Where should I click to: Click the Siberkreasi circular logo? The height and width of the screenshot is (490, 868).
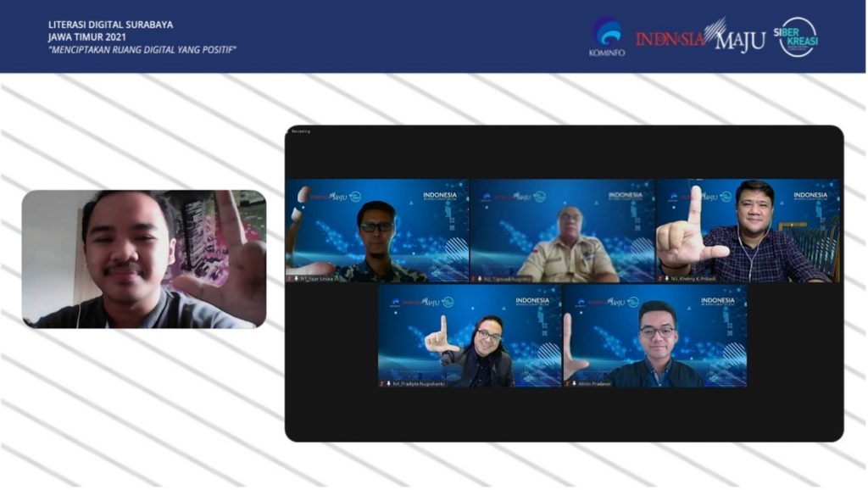(x=798, y=36)
